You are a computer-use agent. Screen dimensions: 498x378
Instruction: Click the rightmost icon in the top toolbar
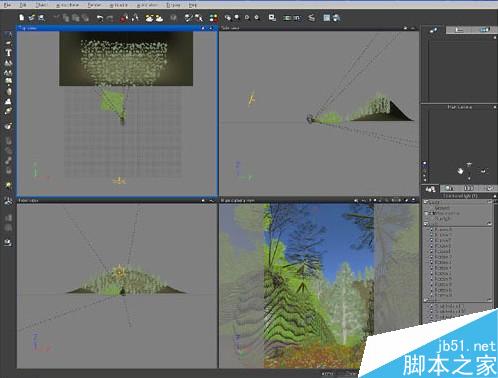tap(337, 18)
